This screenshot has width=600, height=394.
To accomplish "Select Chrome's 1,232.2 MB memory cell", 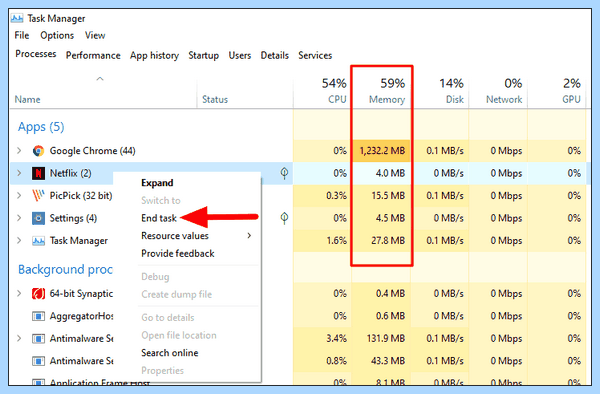I will coord(382,151).
